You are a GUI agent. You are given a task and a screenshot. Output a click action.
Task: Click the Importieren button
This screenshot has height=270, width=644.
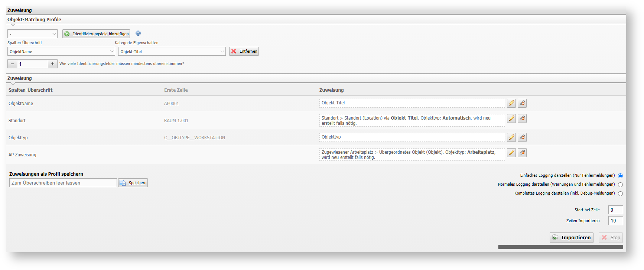click(x=571, y=238)
